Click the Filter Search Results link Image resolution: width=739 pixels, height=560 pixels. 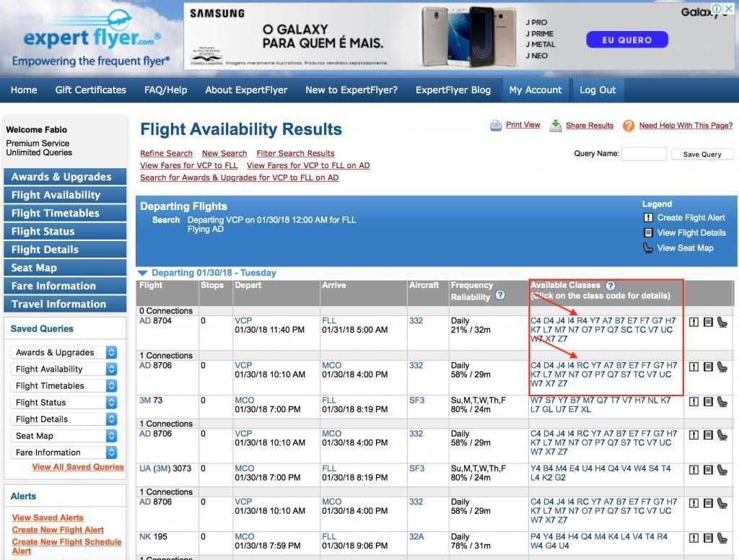pos(295,153)
